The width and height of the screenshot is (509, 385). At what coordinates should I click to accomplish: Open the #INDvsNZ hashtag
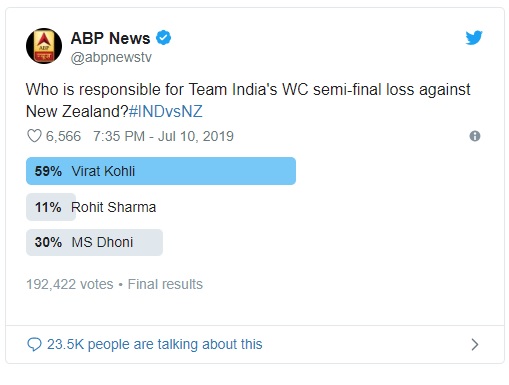pyautogui.click(x=166, y=111)
